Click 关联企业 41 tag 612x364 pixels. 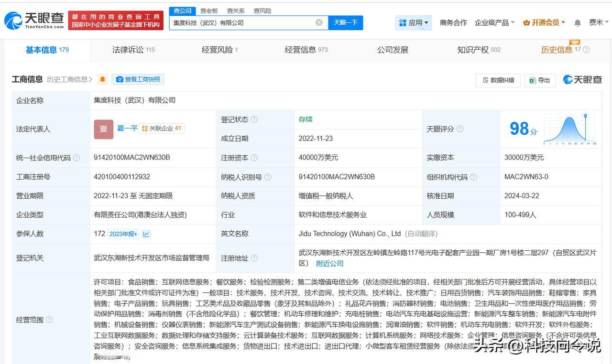(x=162, y=128)
